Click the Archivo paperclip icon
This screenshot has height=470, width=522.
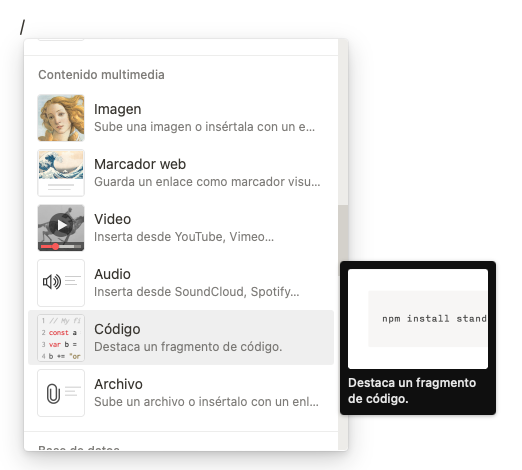click(x=61, y=393)
